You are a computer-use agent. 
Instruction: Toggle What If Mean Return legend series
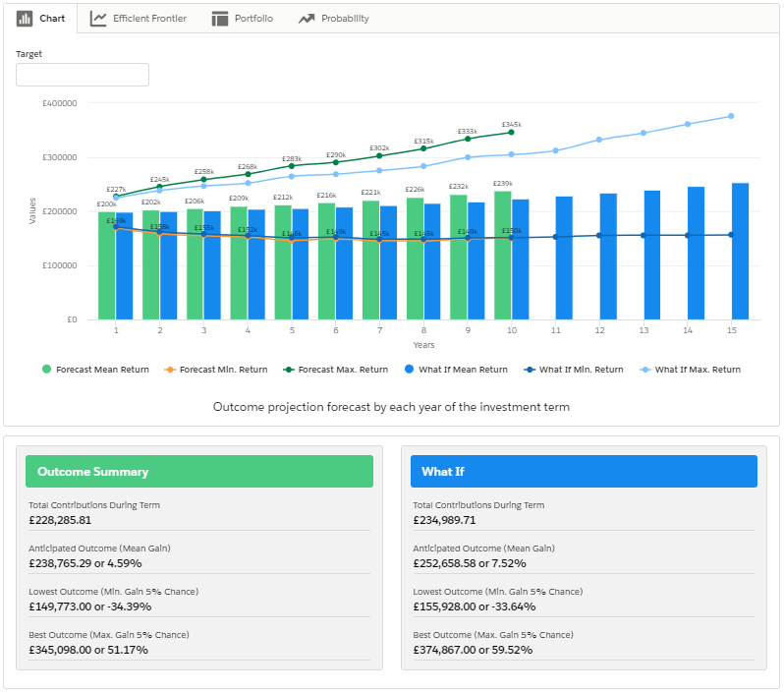pos(456,370)
